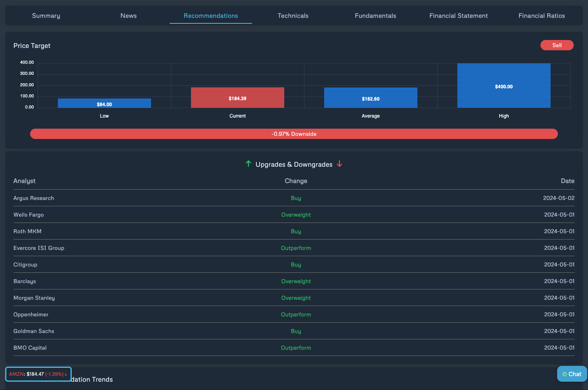Click the red Sell rating badge
Image resolution: width=588 pixels, height=390 pixels.
coord(557,45)
